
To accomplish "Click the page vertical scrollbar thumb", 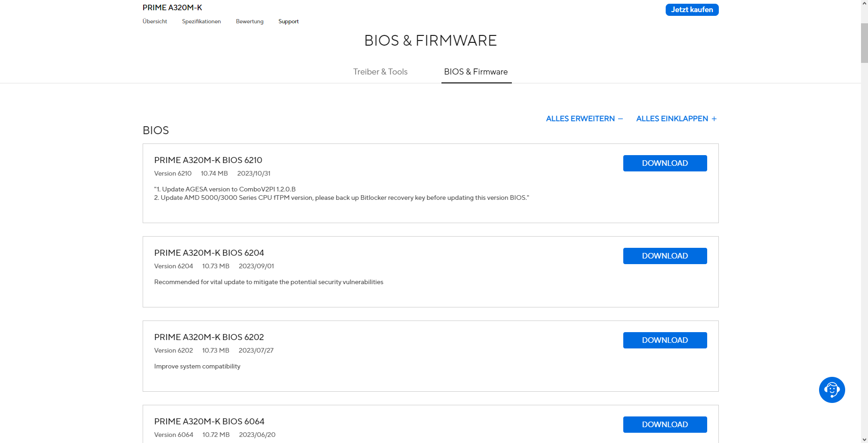I will [864, 43].
